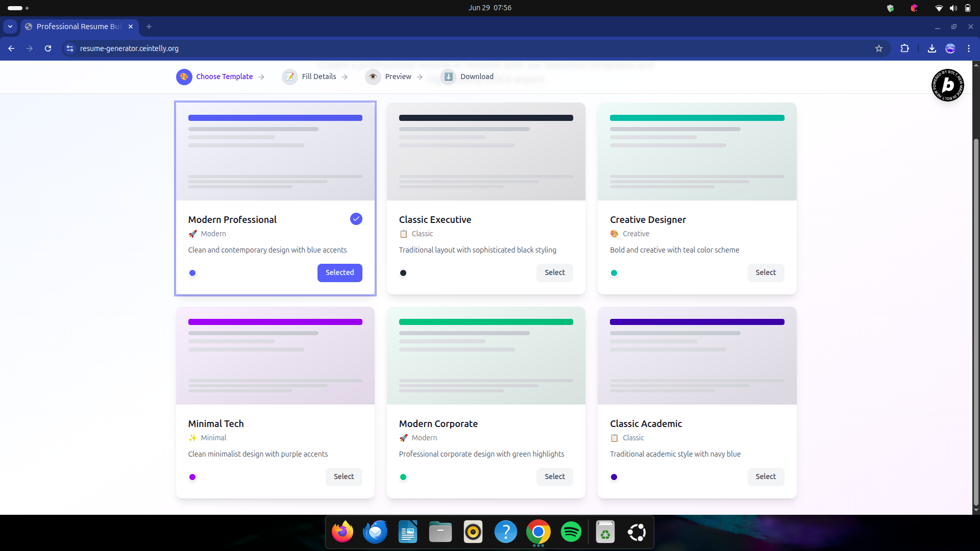Open Chrome downloads icon in toolbar
The image size is (980, 551).
point(932,48)
